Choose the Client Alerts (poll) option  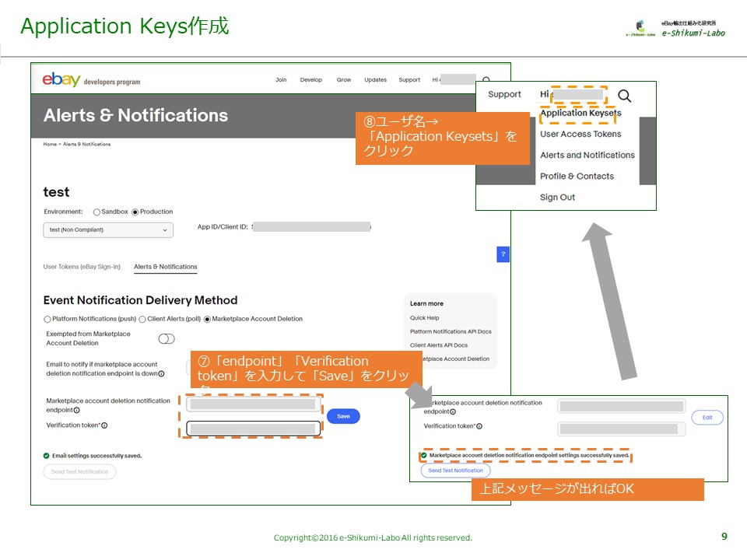pyautogui.click(x=142, y=319)
